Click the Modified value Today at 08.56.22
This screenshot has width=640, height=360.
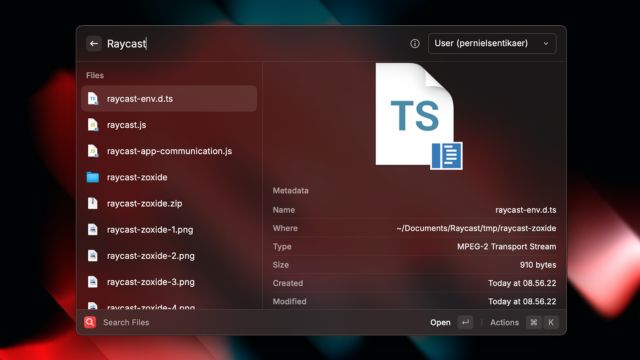click(522, 302)
